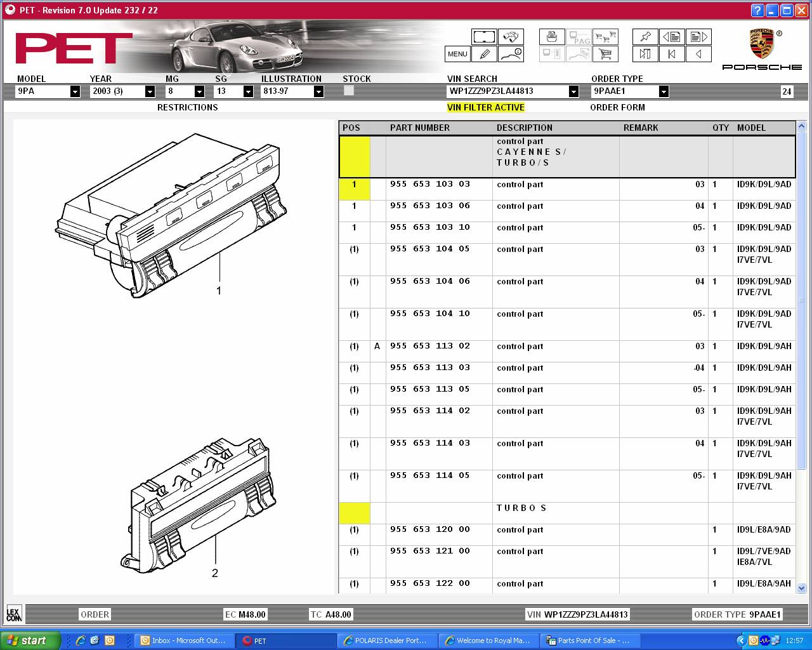Click ORDER FORM link
Image resolution: width=812 pixels, height=650 pixels.
[617, 107]
